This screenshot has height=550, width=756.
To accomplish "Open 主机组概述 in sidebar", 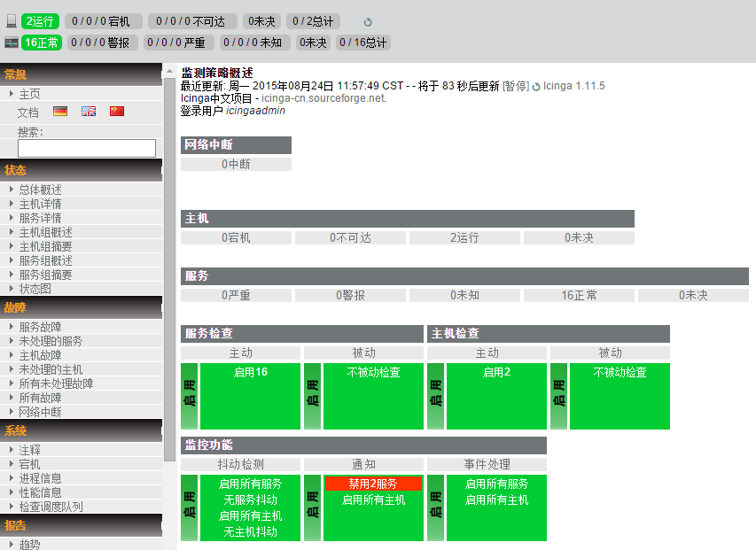I will tap(46, 232).
